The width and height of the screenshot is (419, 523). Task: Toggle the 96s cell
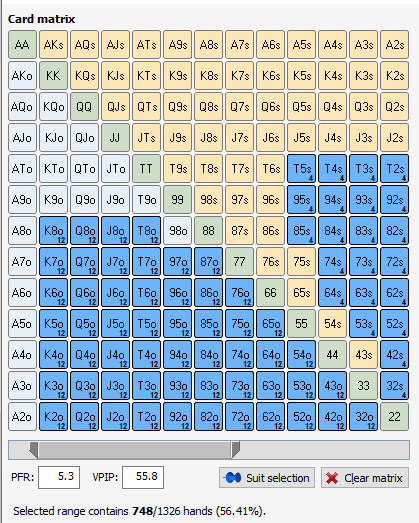271,200
